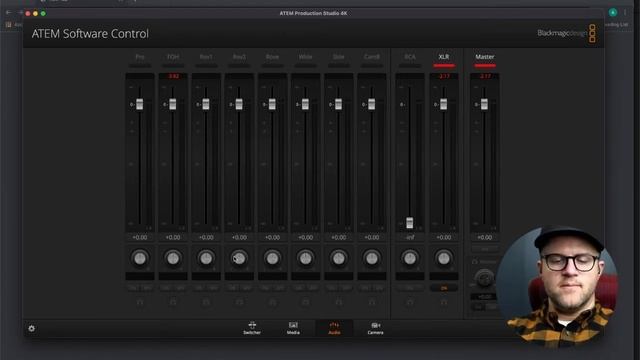The width and height of the screenshot is (640, 360).
Task: Turn on the RCA channel ON button
Action: (x=410, y=288)
